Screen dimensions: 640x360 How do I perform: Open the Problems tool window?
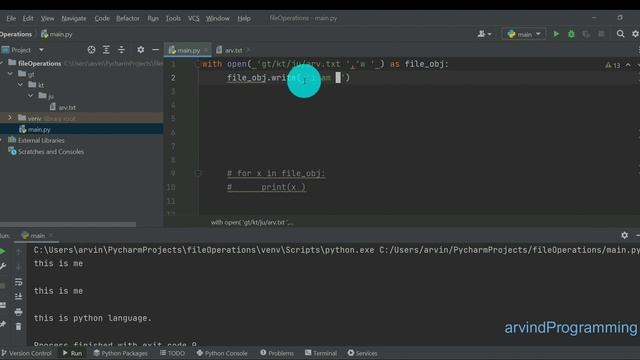pos(277,353)
